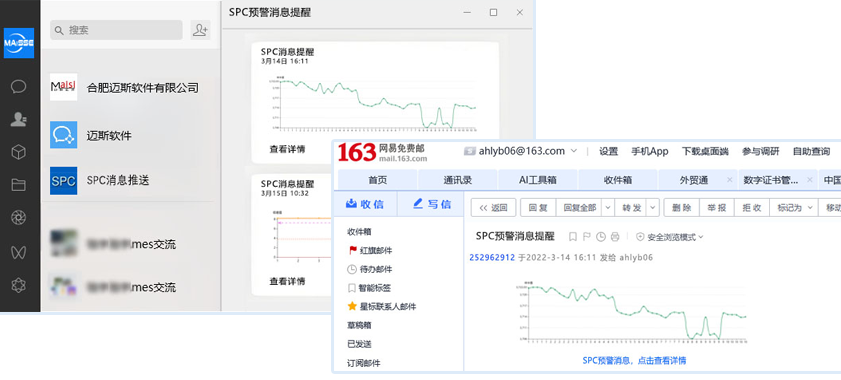Click the 举报 report button

717,208
